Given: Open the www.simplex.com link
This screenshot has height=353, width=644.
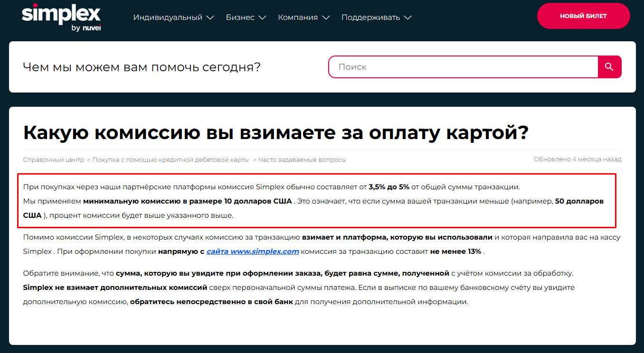Looking at the screenshot, I should 252,251.
